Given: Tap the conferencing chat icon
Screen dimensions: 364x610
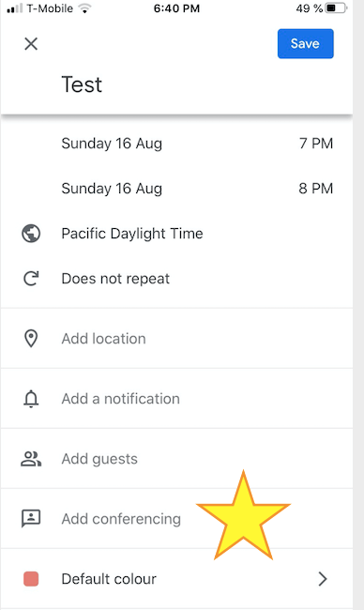Looking at the screenshot, I should [x=31, y=519].
